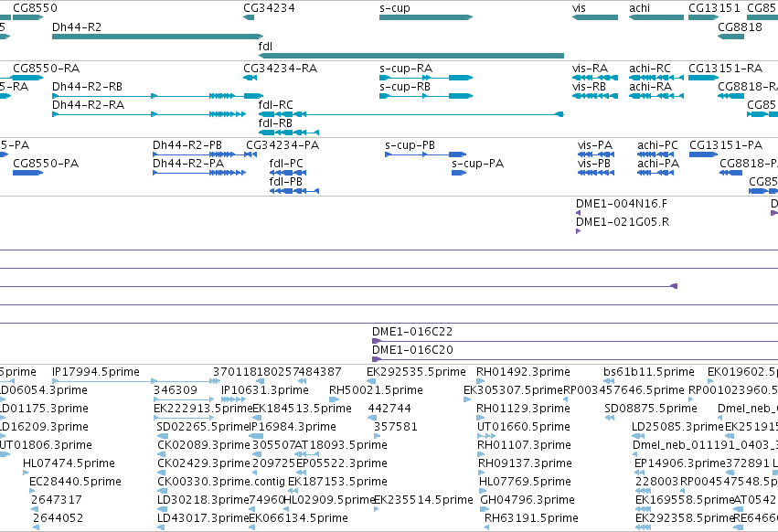The width and height of the screenshot is (778, 532).
Task: Select EST SD08875.5prime
Action: [651, 409]
